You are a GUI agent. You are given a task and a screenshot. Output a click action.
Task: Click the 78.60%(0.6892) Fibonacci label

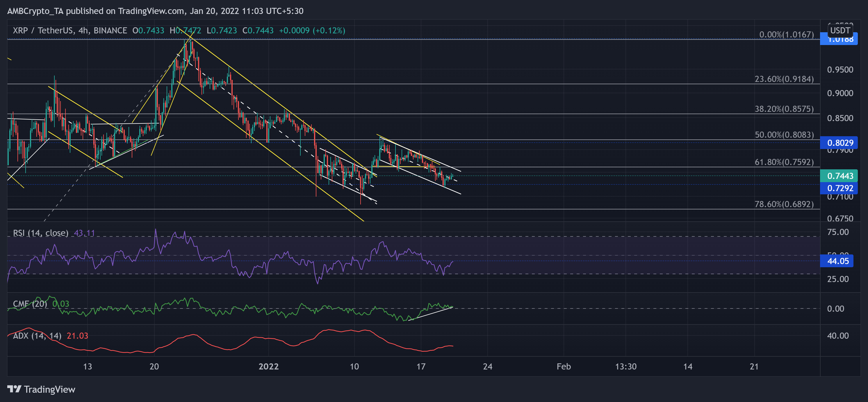click(x=784, y=204)
